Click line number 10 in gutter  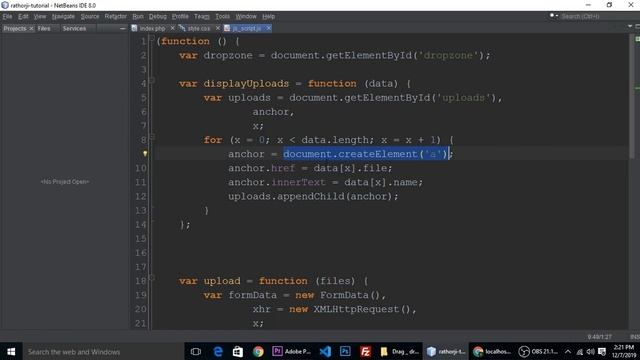pos(140,168)
